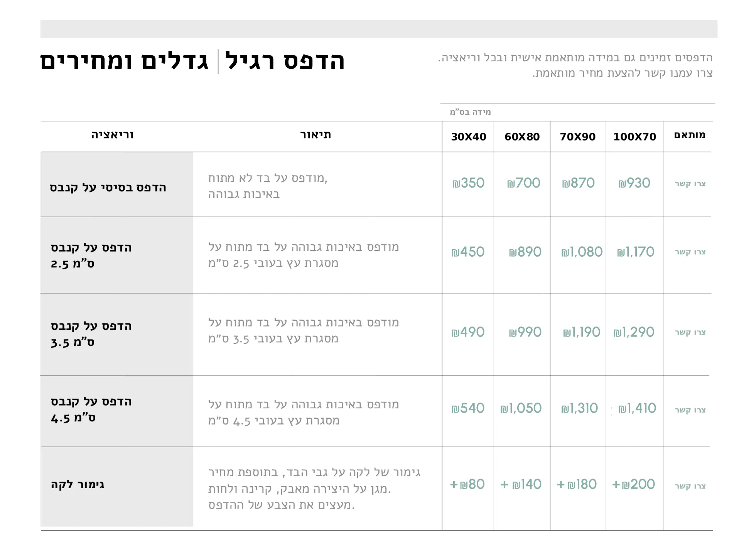This screenshot has width=756, height=548.
Task: Click the ₪930 price cell
Action: [x=634, y=183]
